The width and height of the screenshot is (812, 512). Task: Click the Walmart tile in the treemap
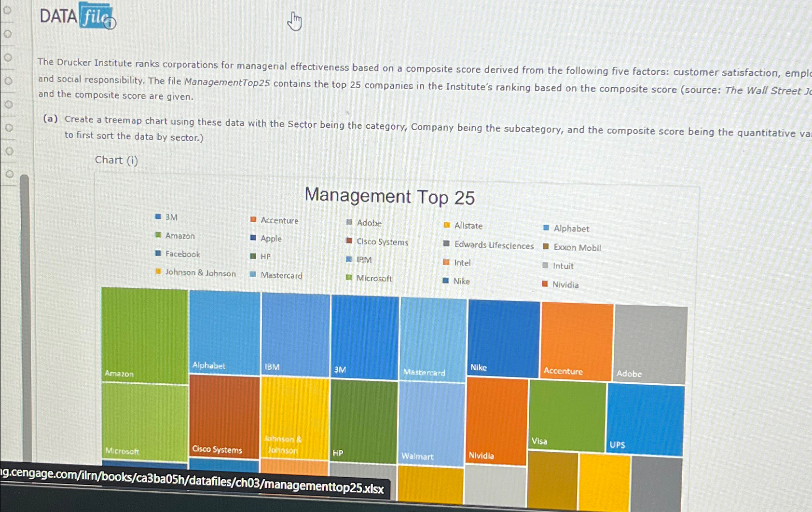point(432,425)
